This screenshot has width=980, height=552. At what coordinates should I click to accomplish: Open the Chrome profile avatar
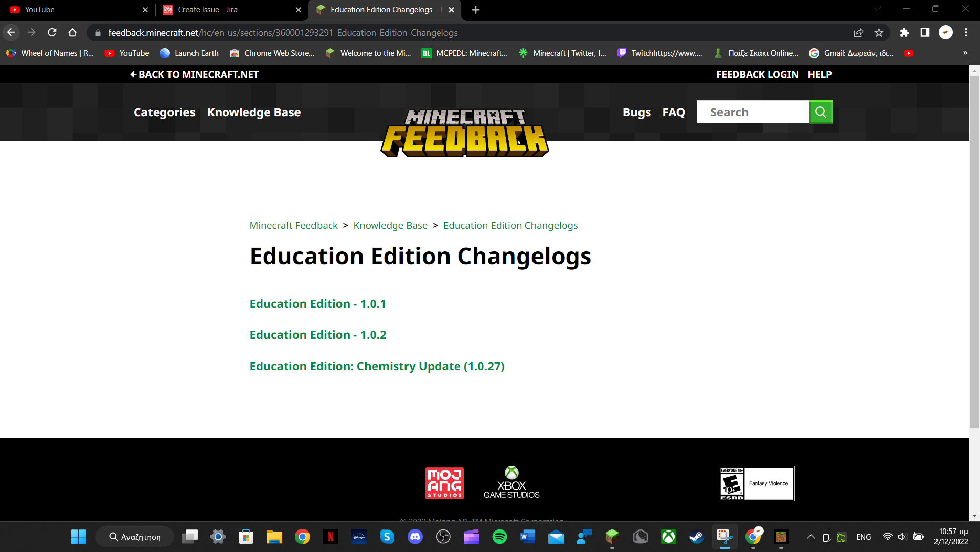[x=946, y=32]
